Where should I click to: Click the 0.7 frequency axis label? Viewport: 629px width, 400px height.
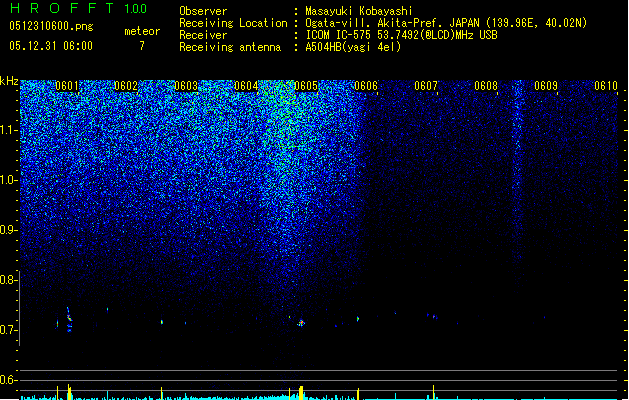(8, 330)
